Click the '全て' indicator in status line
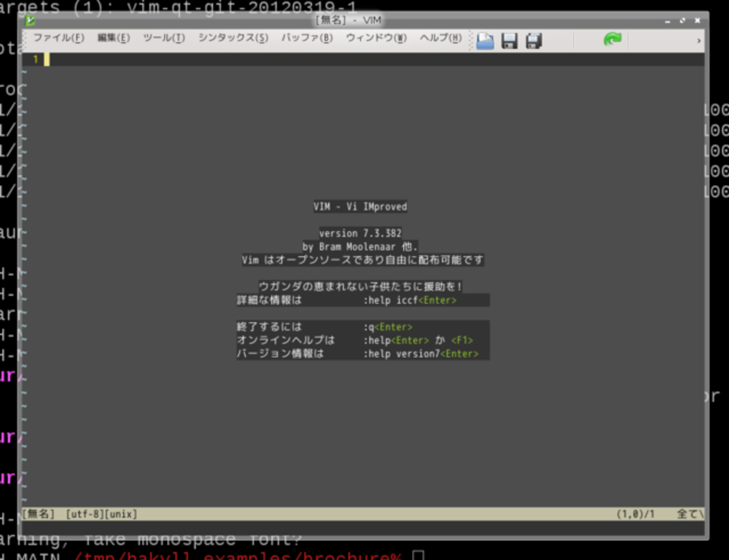729x560 pixels. tap(687, 514)
